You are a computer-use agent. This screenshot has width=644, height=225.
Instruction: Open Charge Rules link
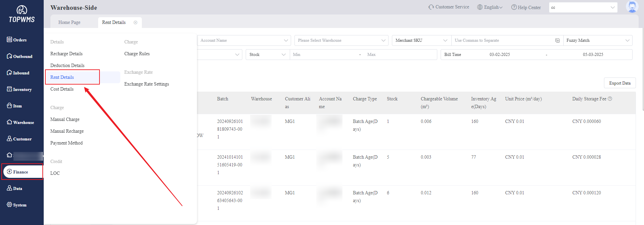pyautogui.click(x=137, y=54)
